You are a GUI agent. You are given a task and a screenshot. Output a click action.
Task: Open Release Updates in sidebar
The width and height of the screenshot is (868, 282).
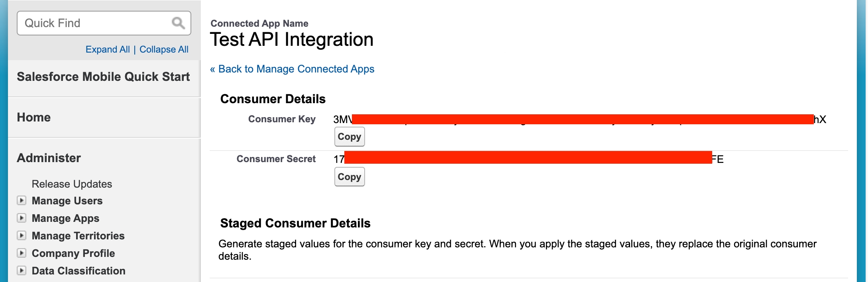coord(72,184)
